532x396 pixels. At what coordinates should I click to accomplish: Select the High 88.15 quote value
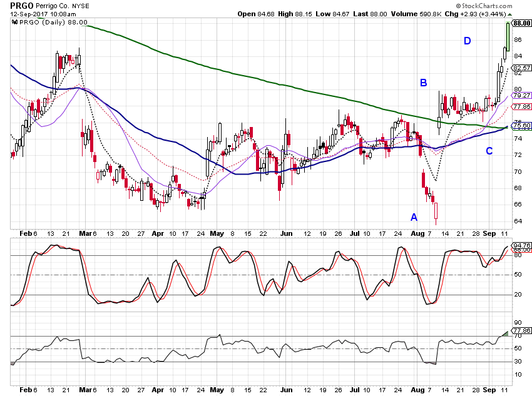[x=295, y=14]
